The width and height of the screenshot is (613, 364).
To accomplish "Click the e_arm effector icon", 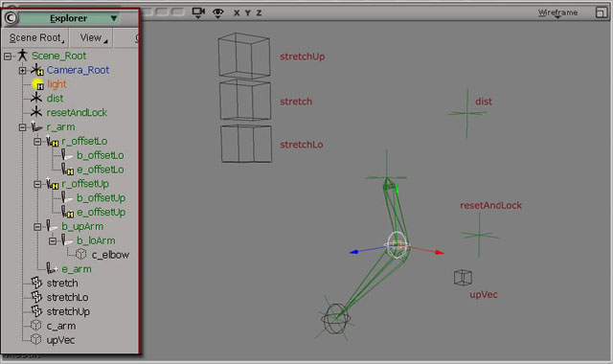I will point(51,268).
